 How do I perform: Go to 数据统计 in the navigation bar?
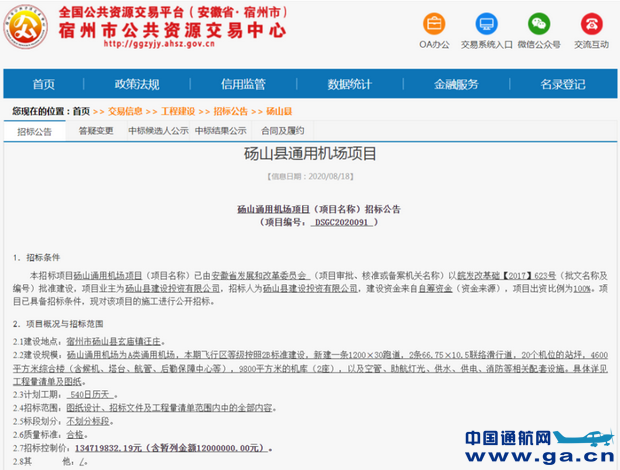tap(350, 83)
